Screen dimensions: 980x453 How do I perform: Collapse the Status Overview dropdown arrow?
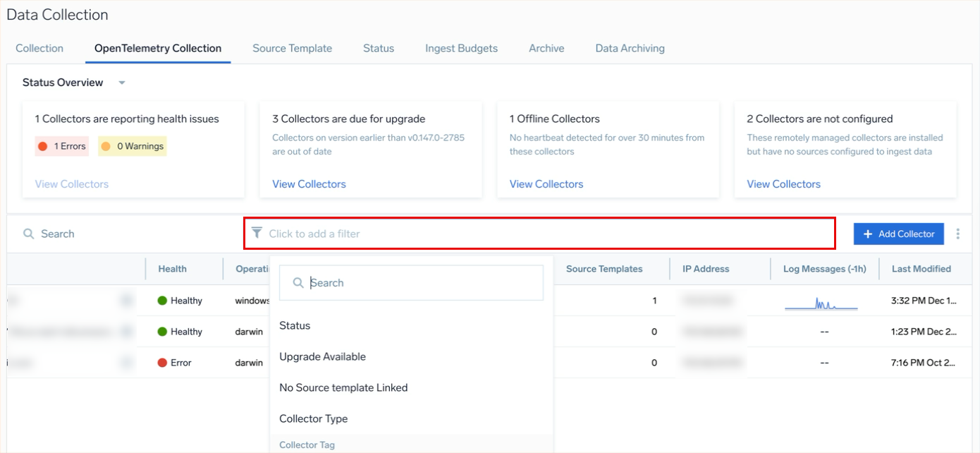(x=122, y=83)
